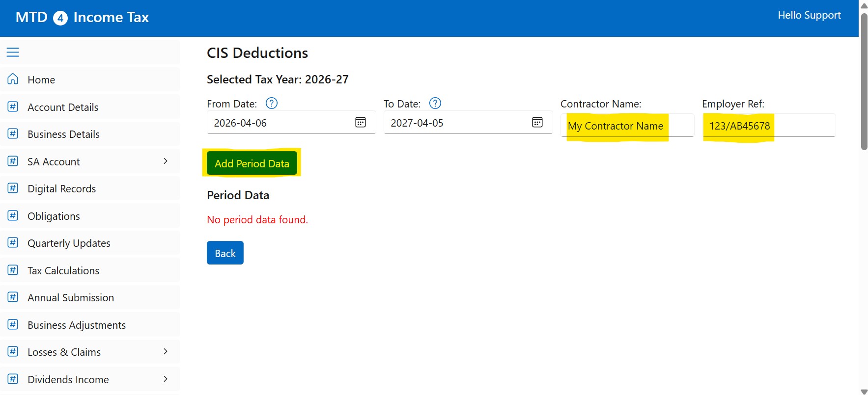Toggle the hamburger sidebar menu icon
Image resolution: width=868 pixels, height=395 pixels.
[13, 52]
